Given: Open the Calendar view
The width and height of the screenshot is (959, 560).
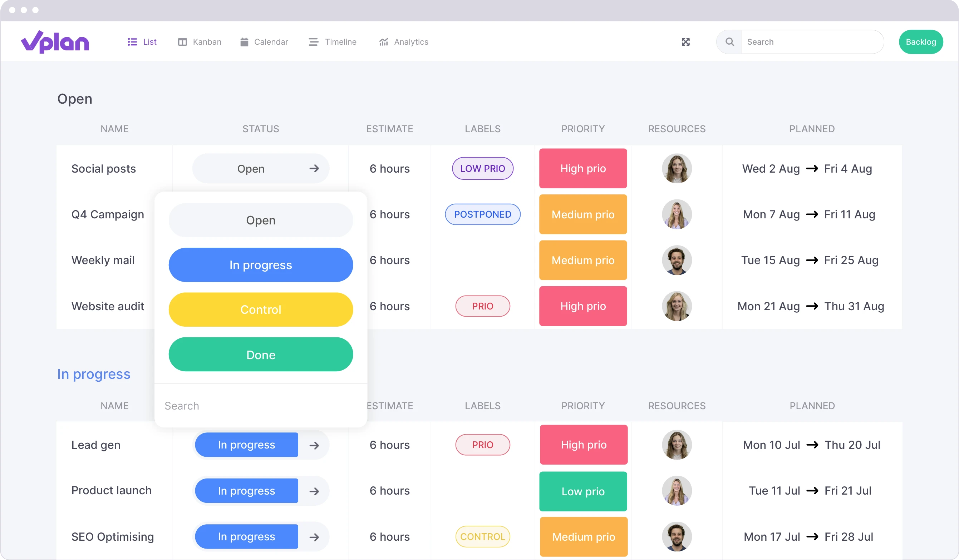Looking at the screenshot, I should [x=271, y=41].
